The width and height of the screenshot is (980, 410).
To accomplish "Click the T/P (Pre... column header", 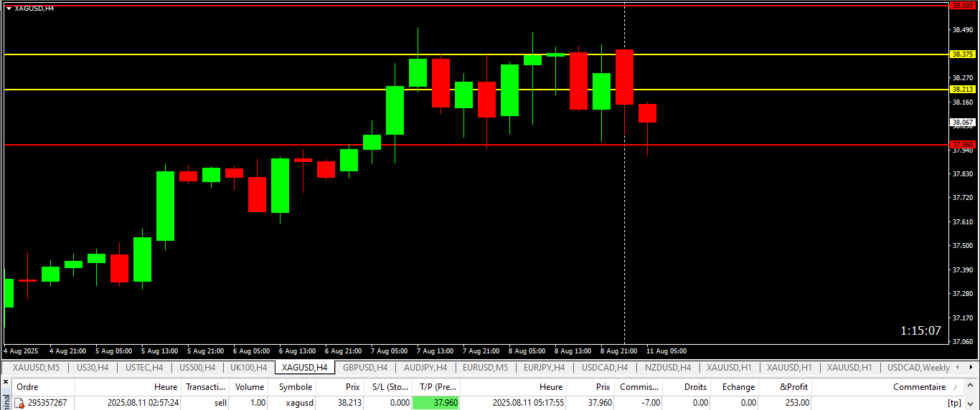I will 436,387.
